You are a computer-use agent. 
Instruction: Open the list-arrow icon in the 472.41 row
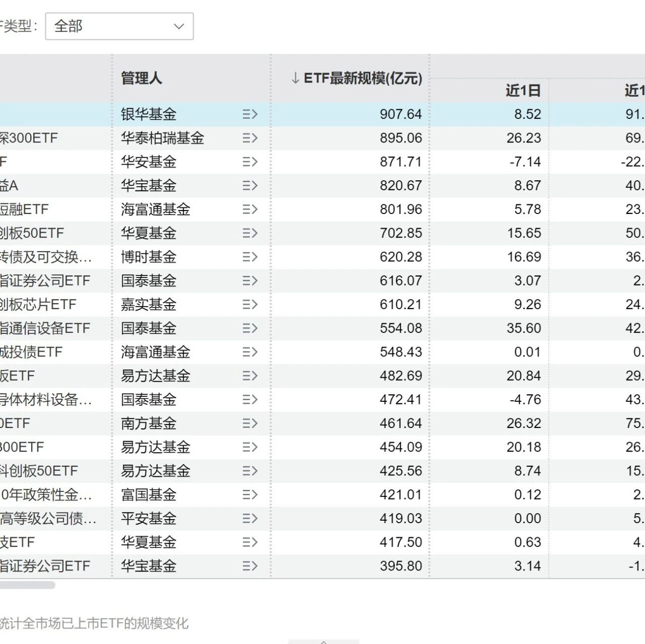point(250,400)
